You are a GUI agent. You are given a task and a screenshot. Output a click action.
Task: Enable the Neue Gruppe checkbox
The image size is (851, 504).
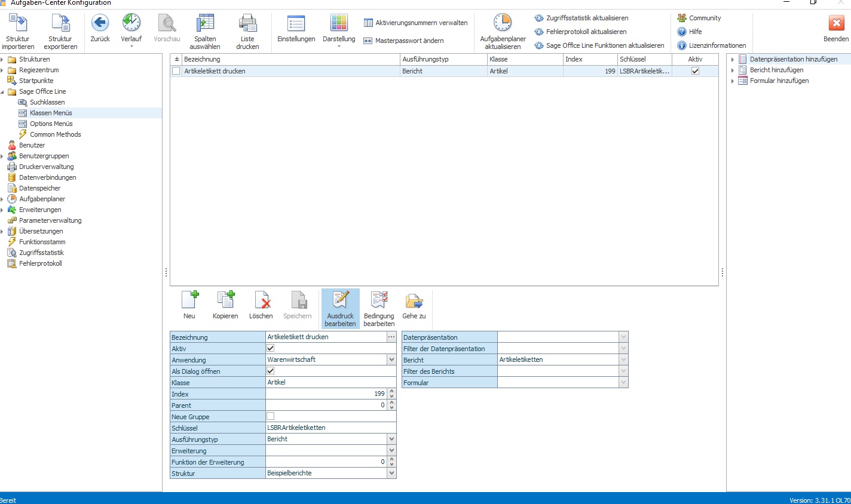(270, 416)
